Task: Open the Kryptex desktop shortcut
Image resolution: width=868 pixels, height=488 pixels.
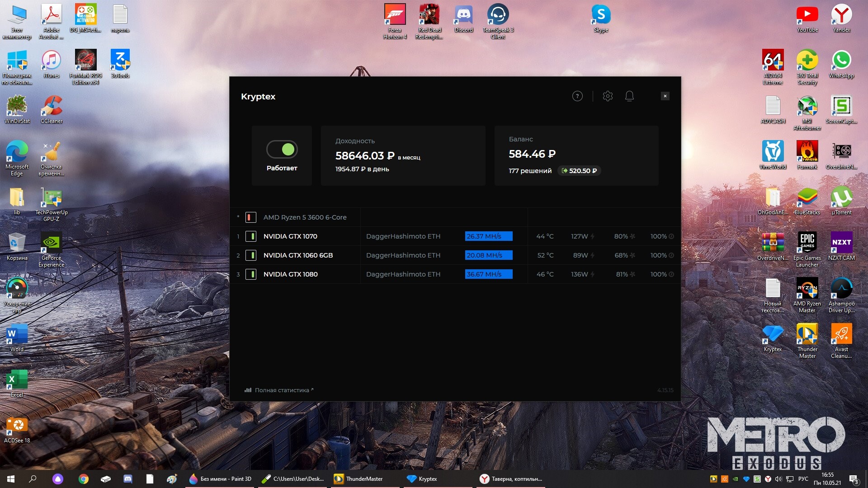Action: coord(773,338)
